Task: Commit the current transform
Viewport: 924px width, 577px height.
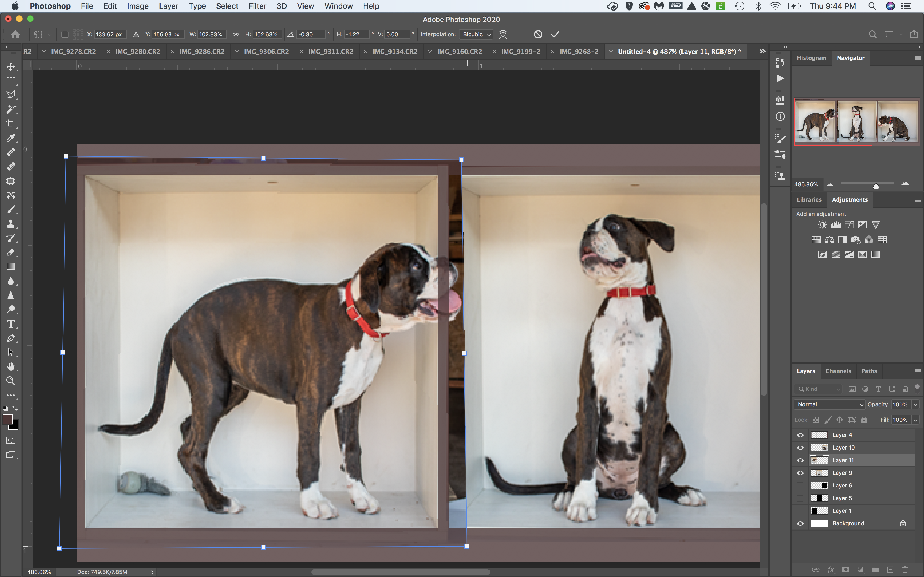Action: pyautogui.click(x=554, y=34)
